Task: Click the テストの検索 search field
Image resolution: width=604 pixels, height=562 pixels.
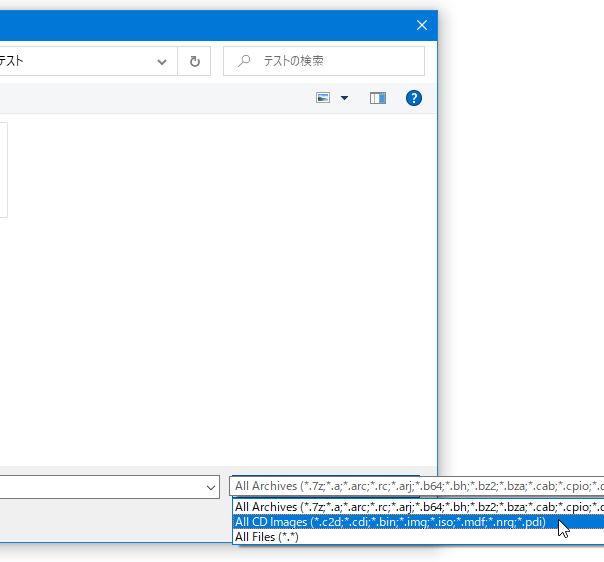Action: [x=324, y=61]
